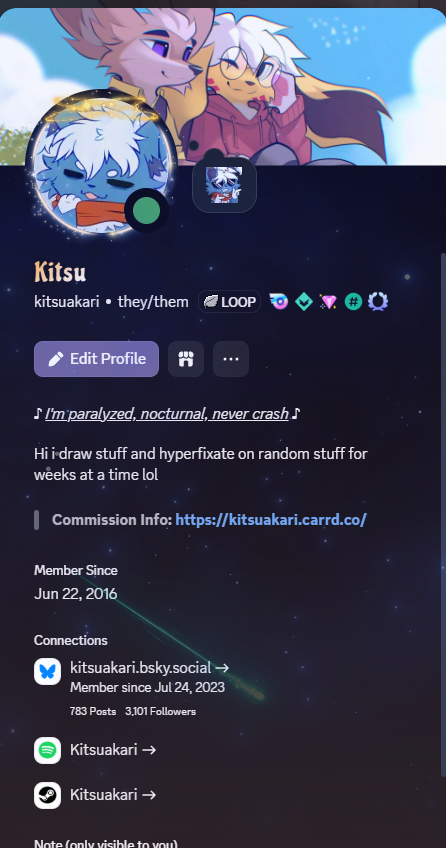446x848 pixels.
Task: Click the purple laurel wreath badge
Action: coord(378,302)
